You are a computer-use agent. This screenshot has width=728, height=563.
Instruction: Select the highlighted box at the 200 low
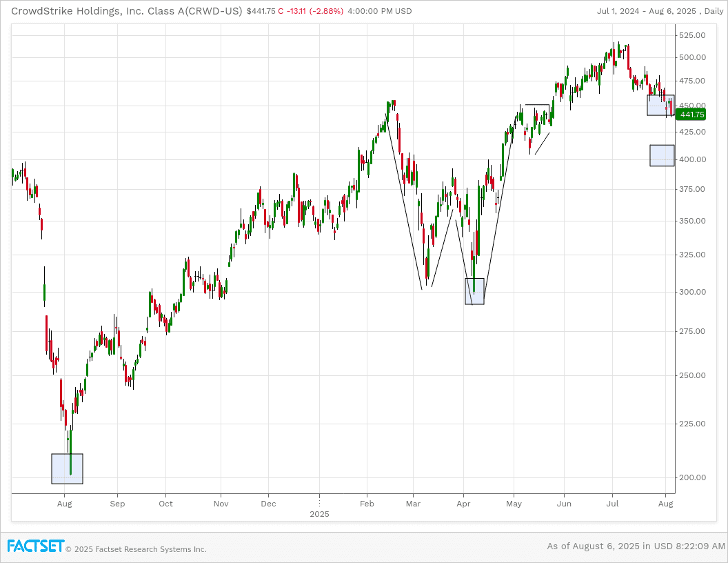coord(67,468)
